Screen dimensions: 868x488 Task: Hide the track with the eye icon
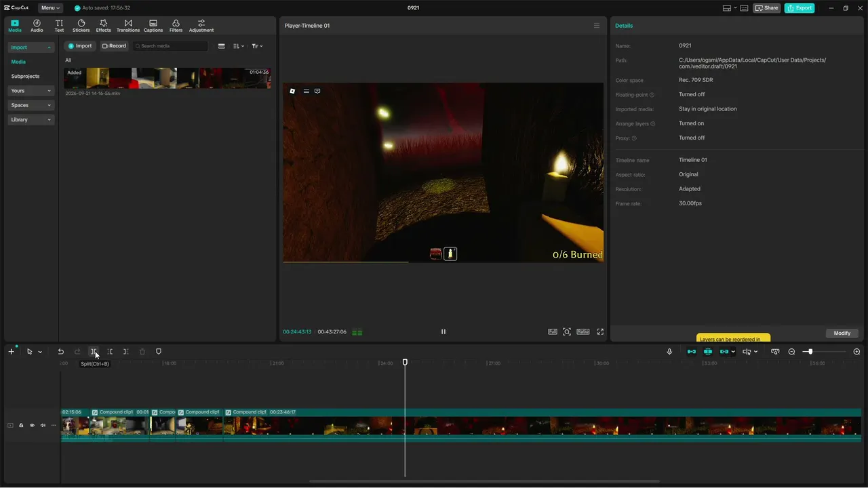click(32, 426)
